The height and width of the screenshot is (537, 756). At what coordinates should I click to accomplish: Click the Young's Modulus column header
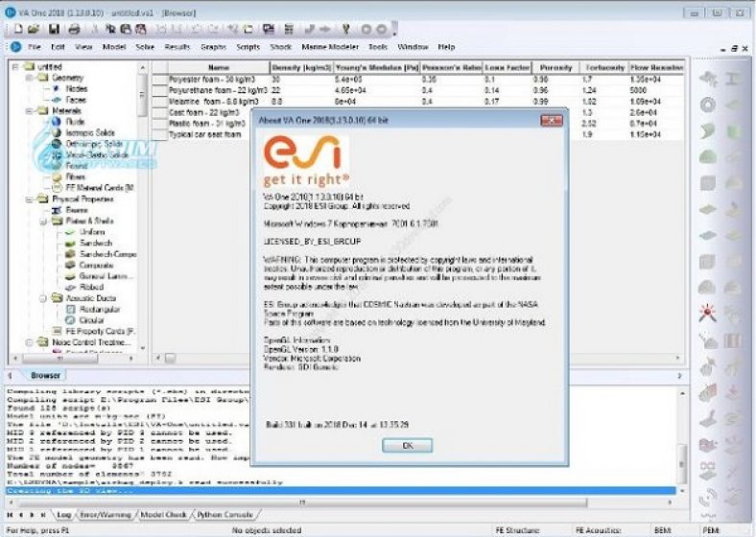pos(376,67)
